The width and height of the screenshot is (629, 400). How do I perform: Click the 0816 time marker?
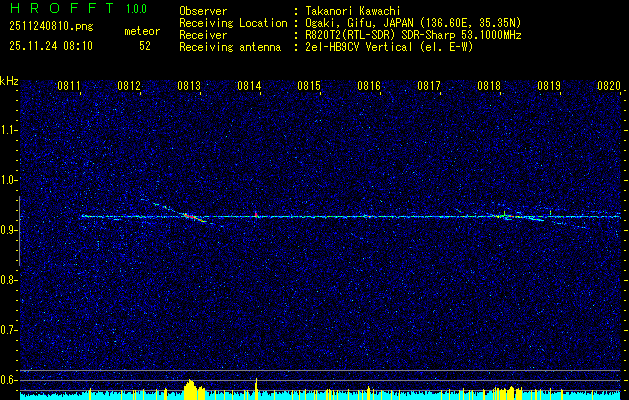[x=369, y=85]
